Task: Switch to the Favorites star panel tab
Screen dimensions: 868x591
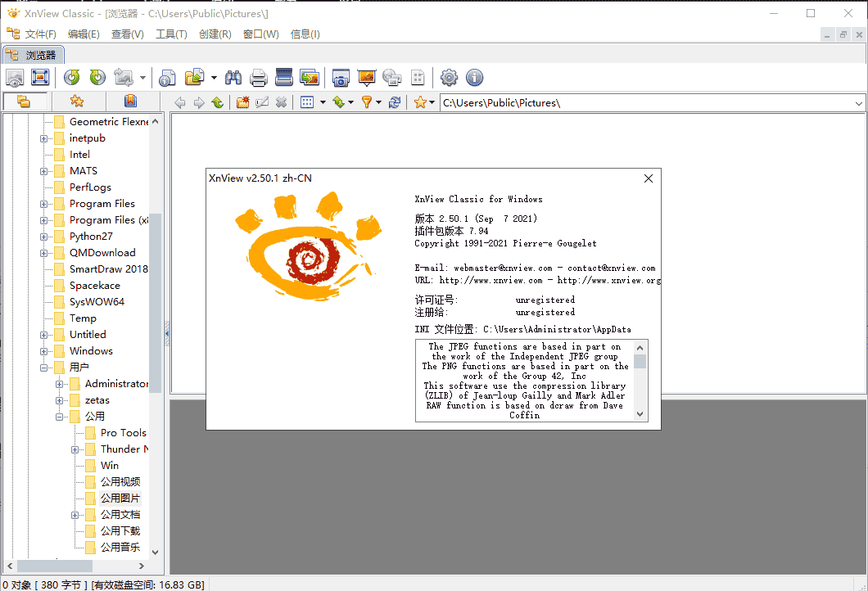Action: (x=77, y=102)
